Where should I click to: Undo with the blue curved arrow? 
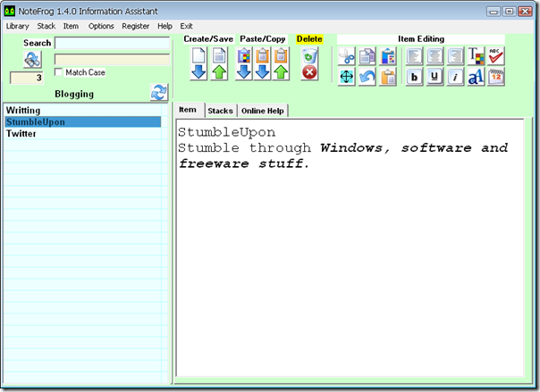click(367, 77)
